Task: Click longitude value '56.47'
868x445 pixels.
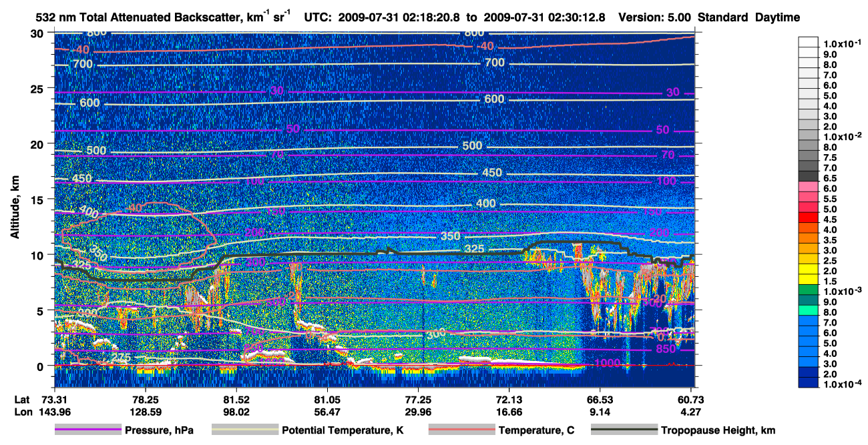Action: tap(327, 412)
